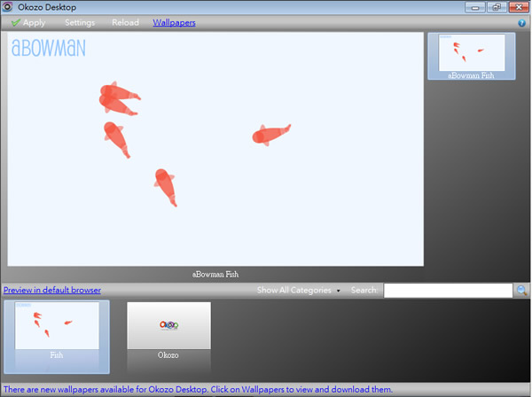This screenshot has width=532, height=397.
Task: Open the Settings menu
Action: [80, 23]
